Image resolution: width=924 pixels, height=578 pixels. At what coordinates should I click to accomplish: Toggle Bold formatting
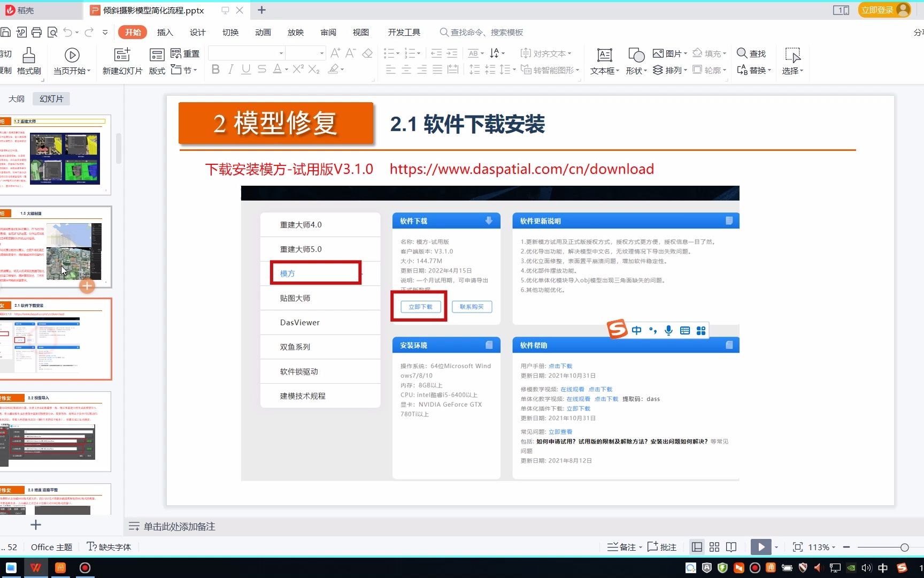[x=215, y=69]
